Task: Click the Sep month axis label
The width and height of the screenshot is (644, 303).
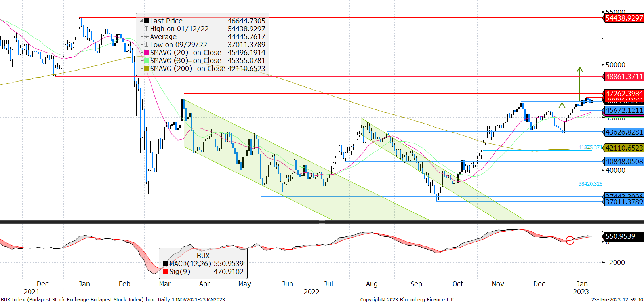Action: (416, 284)
